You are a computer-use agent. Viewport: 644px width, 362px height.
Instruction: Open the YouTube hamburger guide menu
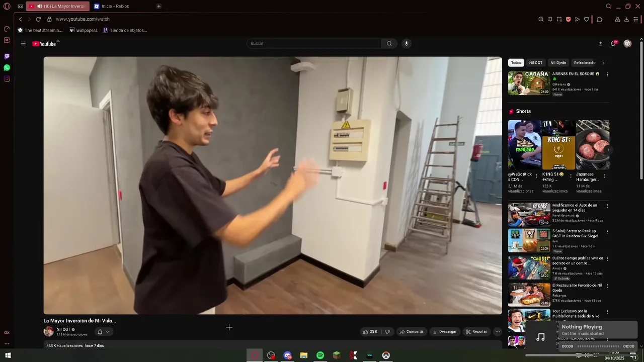(23, 44)
